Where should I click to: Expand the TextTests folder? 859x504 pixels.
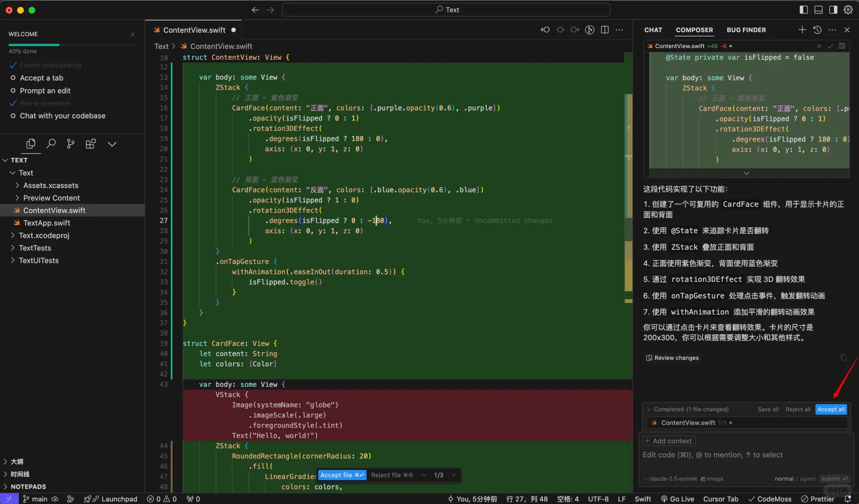point(35,248)
